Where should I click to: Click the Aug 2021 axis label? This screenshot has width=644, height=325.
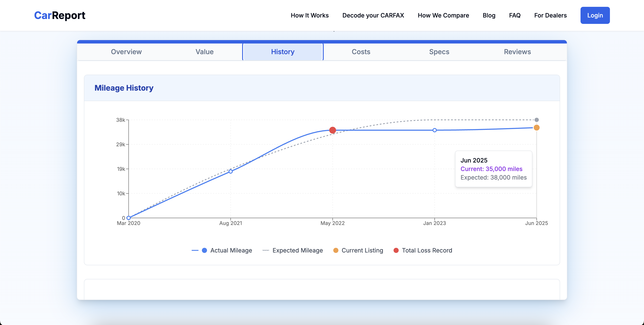[230, 223]
